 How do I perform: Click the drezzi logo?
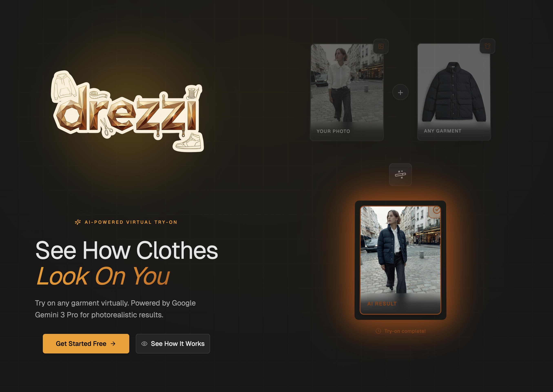[x=127, y=111]
